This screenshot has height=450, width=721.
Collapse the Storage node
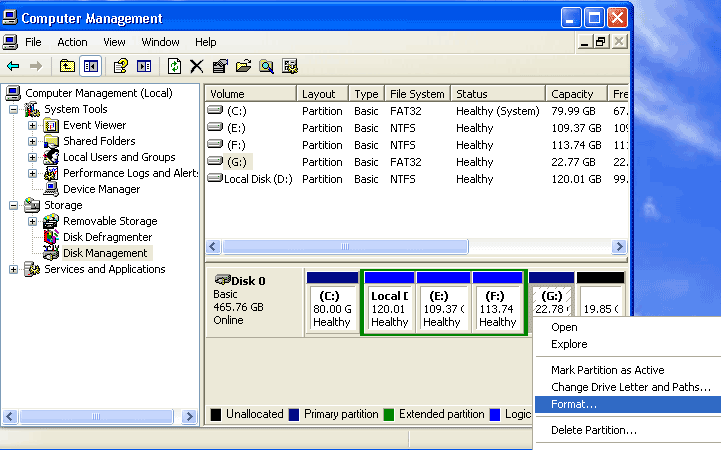(14, 205)
